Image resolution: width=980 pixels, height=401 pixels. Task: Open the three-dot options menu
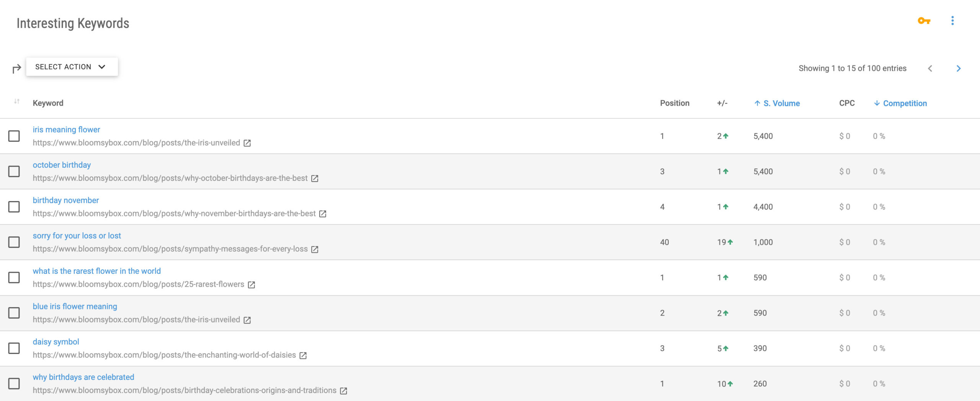(x=952, y=21)
